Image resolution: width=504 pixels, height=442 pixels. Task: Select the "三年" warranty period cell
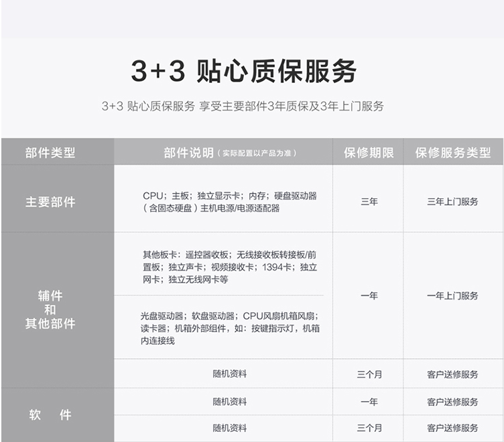coord(369,202)
